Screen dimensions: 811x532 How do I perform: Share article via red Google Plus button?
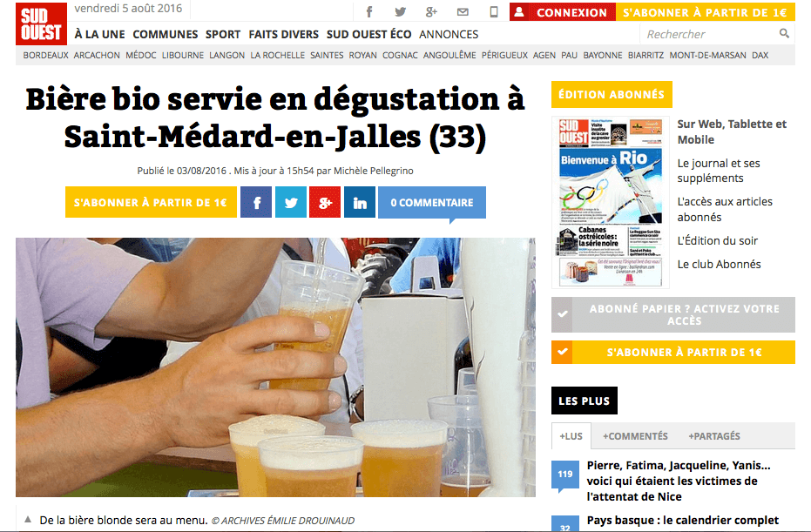coord(325,202)
